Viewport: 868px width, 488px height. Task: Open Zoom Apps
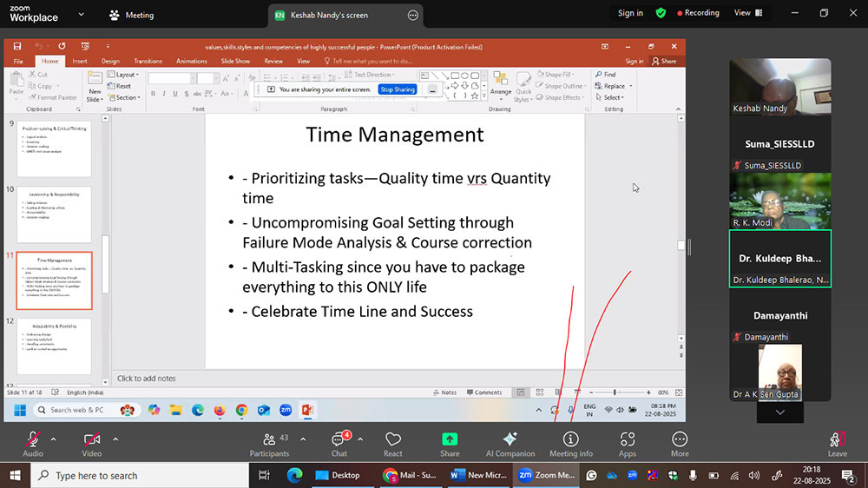point(628,445)
